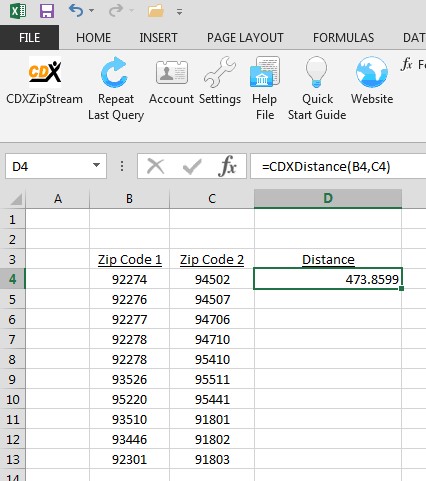This screenshot has height=481, width=426.
Task: Select row 13 header
Action: pos(13,459)
